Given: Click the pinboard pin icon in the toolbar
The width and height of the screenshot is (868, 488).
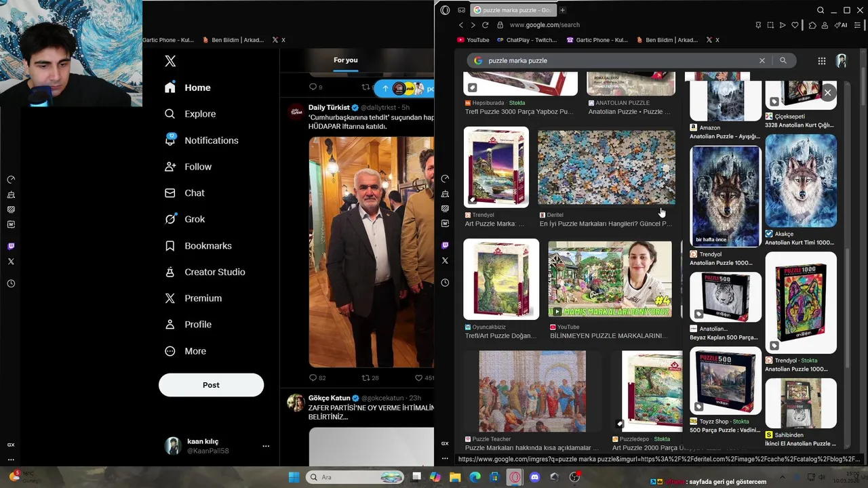Looking at the screenshot, I should (758, 25).
